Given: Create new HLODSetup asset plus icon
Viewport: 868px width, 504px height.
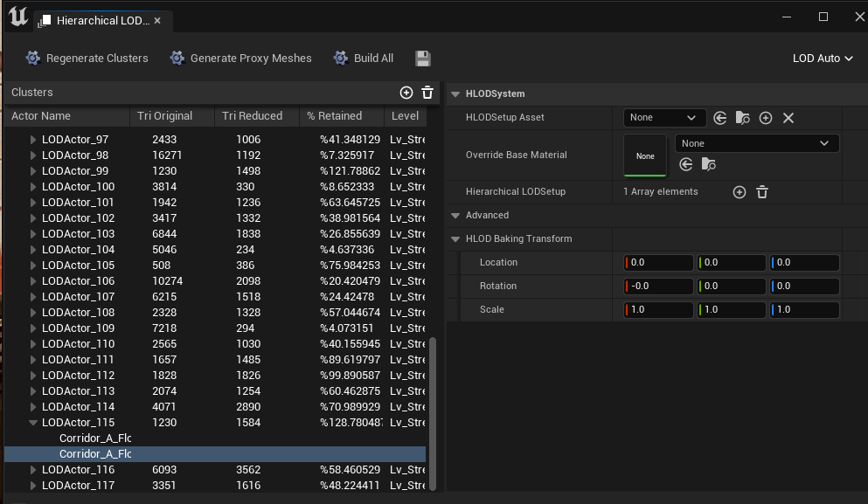Looking at the screenshot, I should point(766,118).
